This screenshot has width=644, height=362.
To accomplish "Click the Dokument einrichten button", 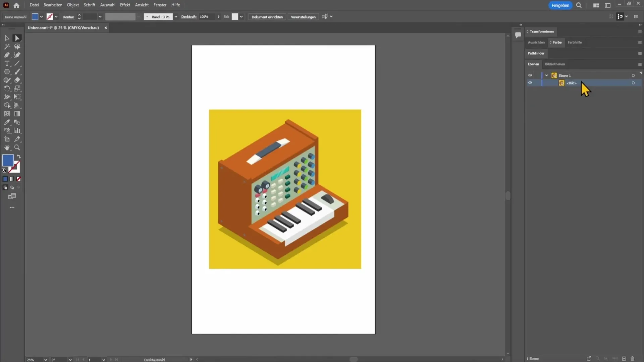I will [x=267, y=17].
